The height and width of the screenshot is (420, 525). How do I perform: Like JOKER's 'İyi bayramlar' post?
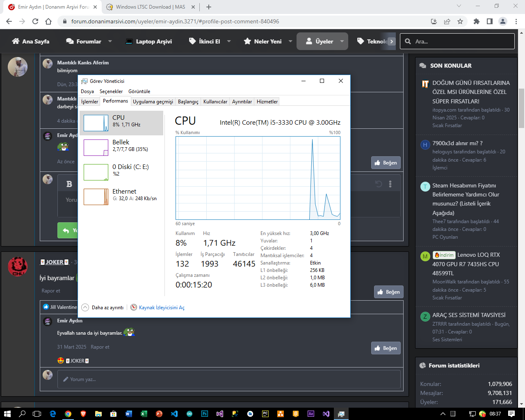point(389,292)
